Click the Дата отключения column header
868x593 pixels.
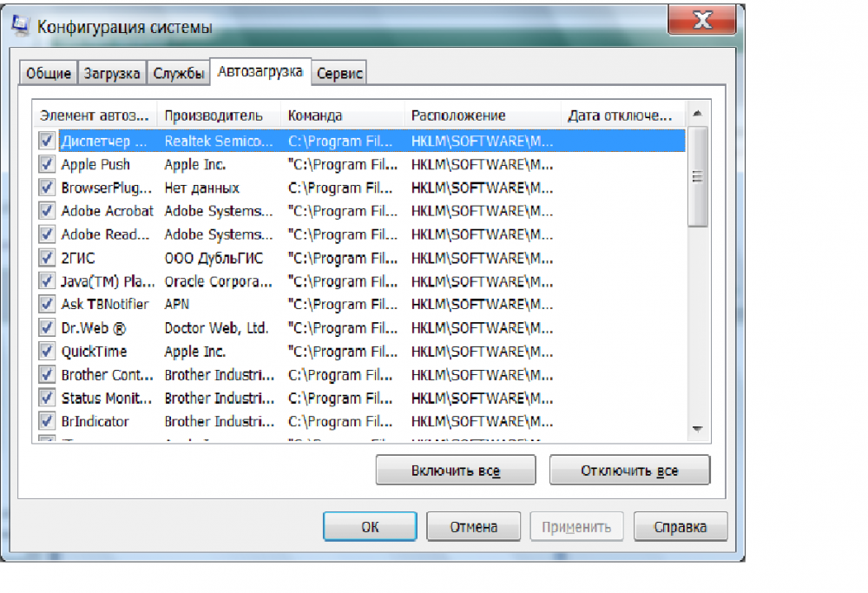point(623,115)
